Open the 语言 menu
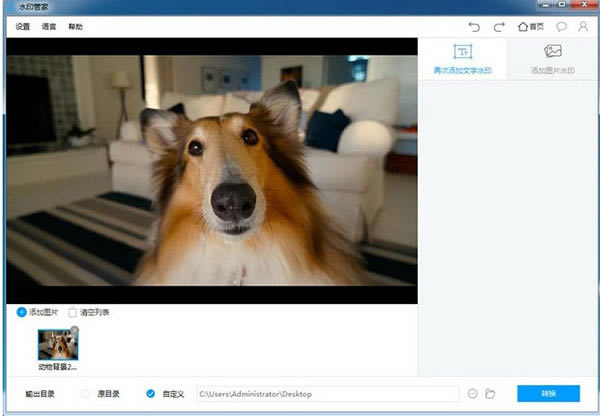 pos(49,27)
